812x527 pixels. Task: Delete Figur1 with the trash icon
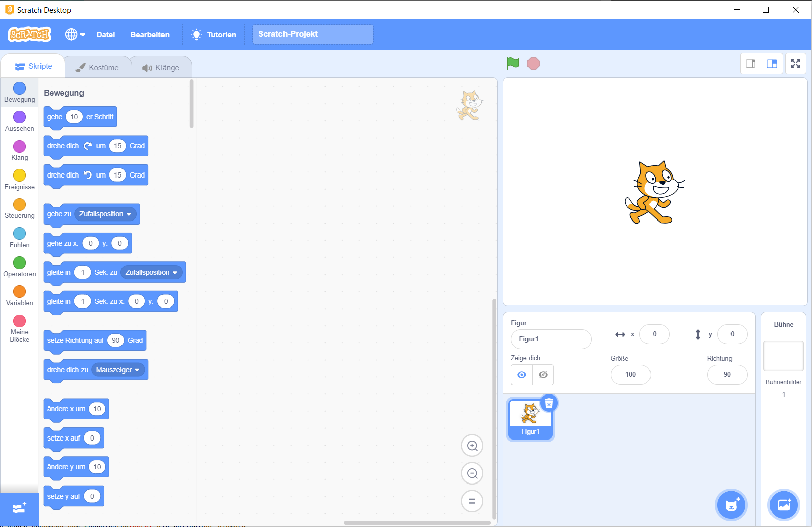pyautogui.click(x=549, y=403)
